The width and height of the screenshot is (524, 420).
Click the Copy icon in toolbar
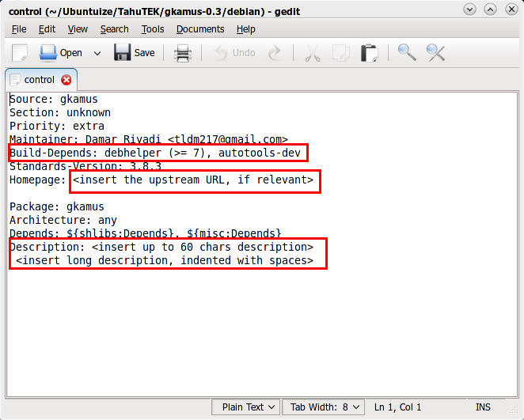pos(341,53)
